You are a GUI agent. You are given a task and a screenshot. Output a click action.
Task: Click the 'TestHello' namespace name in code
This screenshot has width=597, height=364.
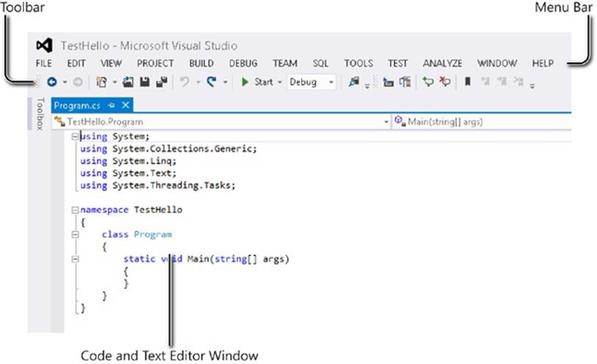(158, 210)
